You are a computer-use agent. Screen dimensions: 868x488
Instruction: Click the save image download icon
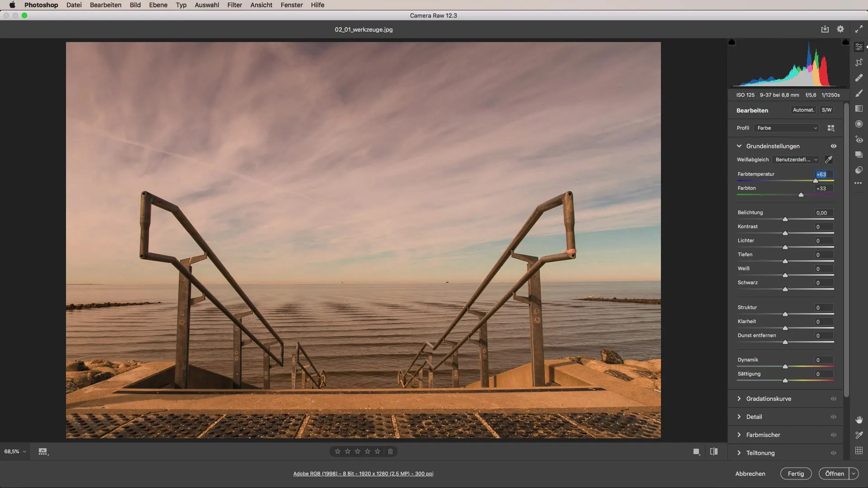point(825,29)
